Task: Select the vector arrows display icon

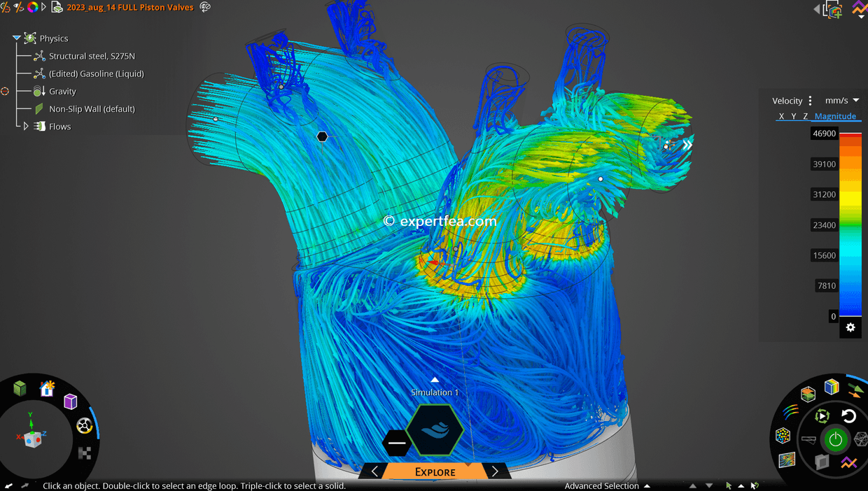Action: 854,390
